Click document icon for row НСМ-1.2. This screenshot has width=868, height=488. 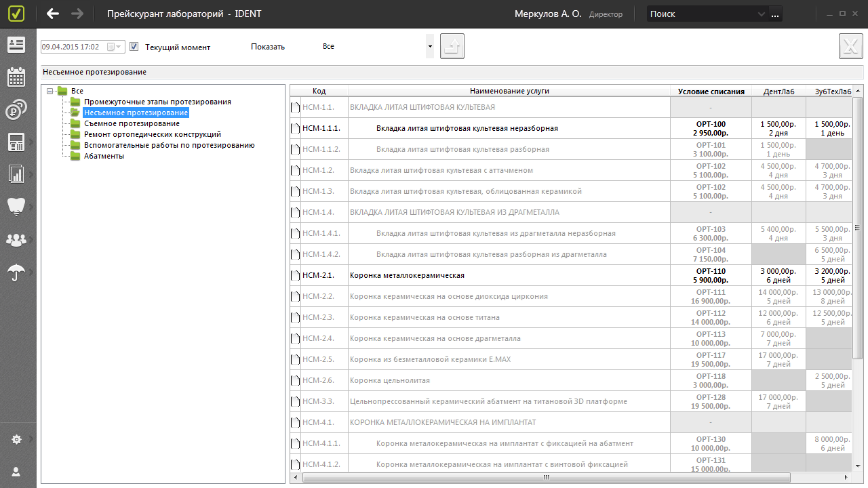295,170
